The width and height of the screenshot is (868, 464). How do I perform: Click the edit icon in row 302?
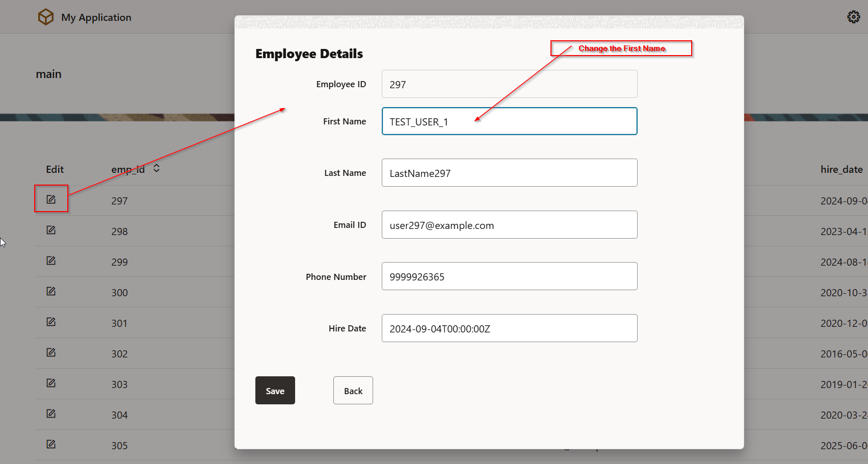[x=51, y=352]
